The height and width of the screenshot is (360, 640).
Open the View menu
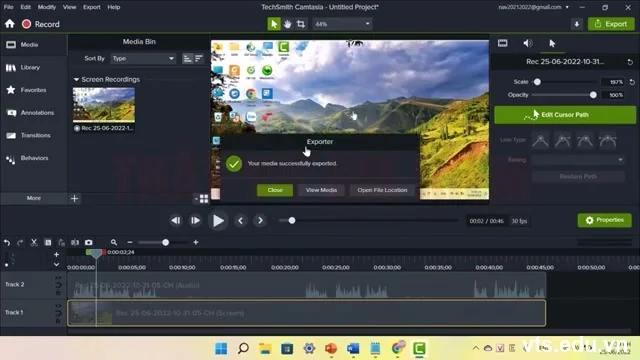click(x=69, y=7)
